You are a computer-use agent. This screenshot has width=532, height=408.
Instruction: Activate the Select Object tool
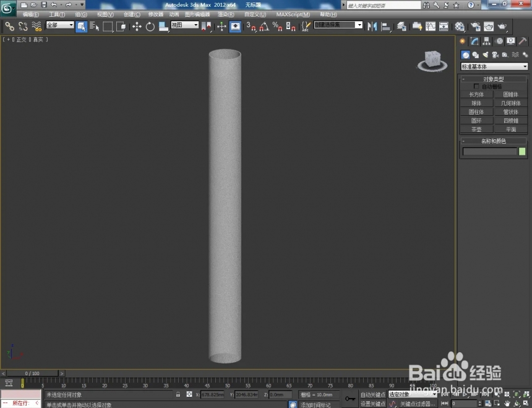point(81,27)
